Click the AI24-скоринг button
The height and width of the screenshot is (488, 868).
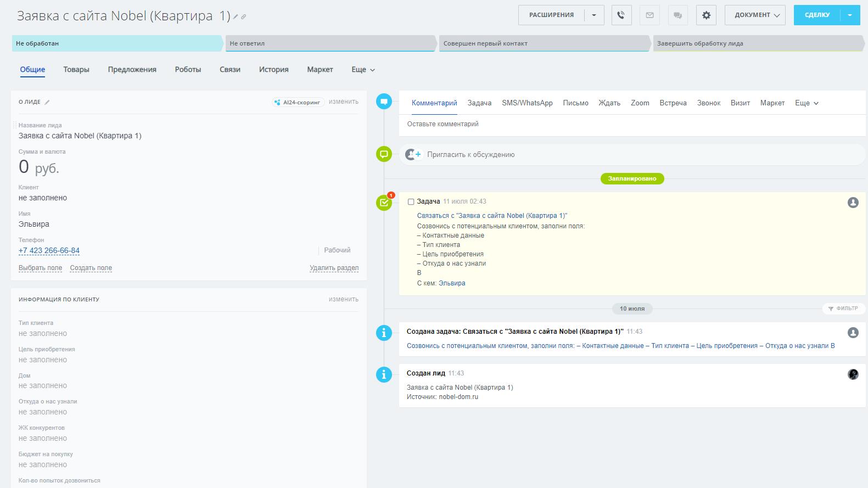pos(298,102)
